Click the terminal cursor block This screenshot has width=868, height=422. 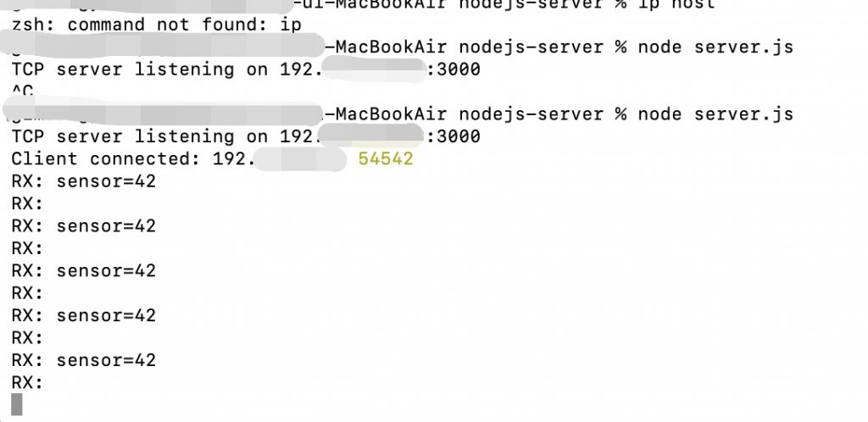(17, 405)
